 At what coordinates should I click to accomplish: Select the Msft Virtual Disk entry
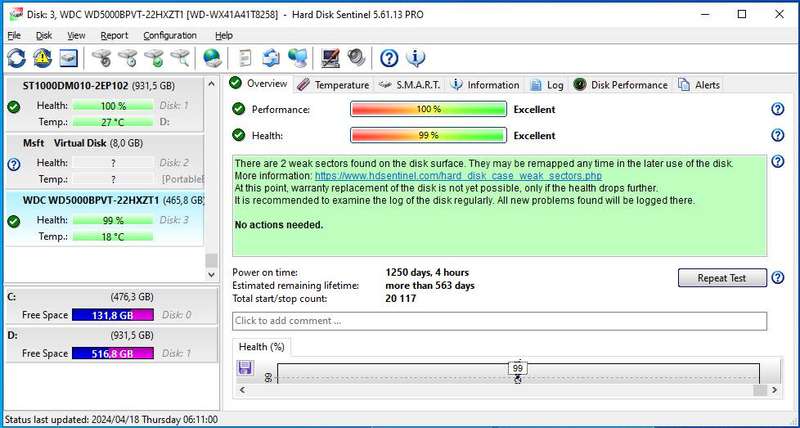click(x=105, y=161)
